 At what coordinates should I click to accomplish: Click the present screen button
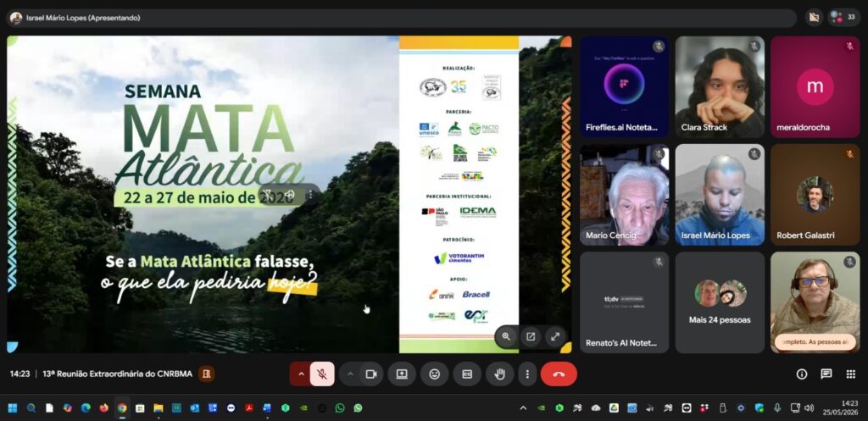[x=402, y=374]
